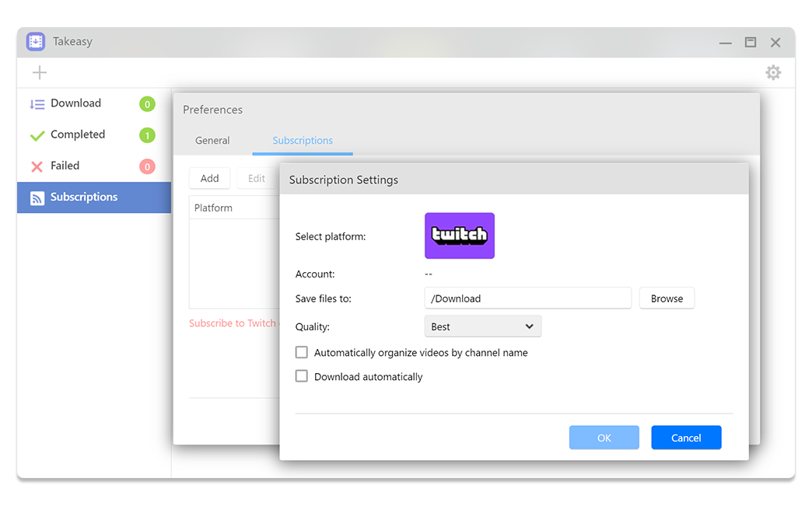This screenshot has height=506, width=812.
Task: Open the Failed section in sidebar
Action: pyautogui.click(x=94, y=166)
